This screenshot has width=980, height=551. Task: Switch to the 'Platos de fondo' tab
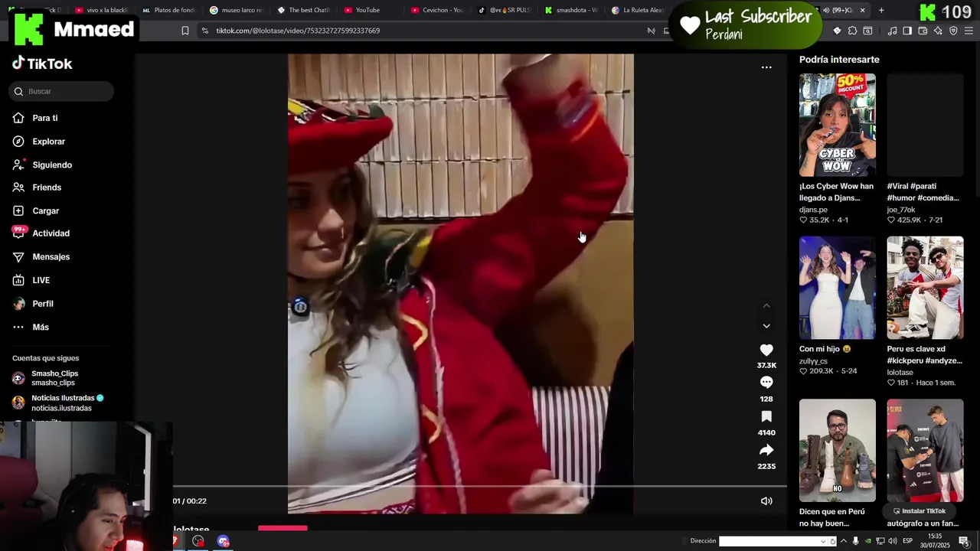tap(168, 10)
